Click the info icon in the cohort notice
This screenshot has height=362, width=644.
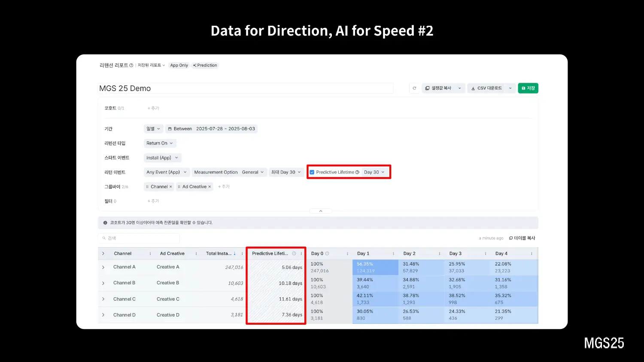105,223
